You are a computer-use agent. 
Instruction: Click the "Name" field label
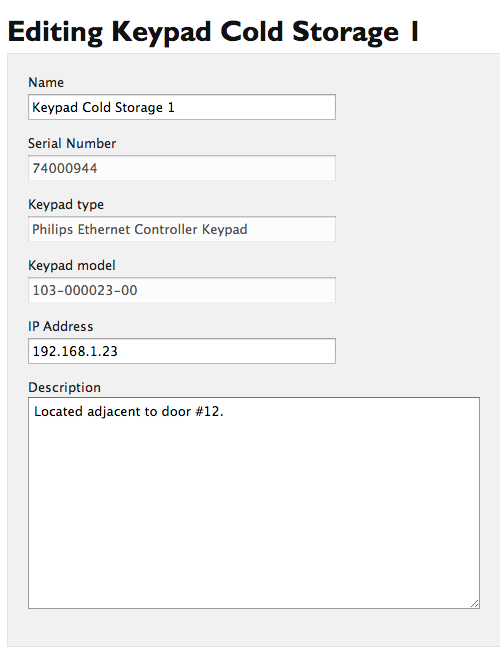[x=46, y=82]
